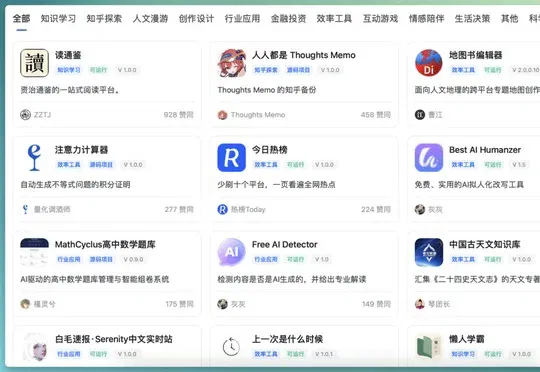Viewport: 540px width, 372px height.
Task: Open the 懒人学霸 green book icon
Action: pyautogui.click(x=429, y=347)
